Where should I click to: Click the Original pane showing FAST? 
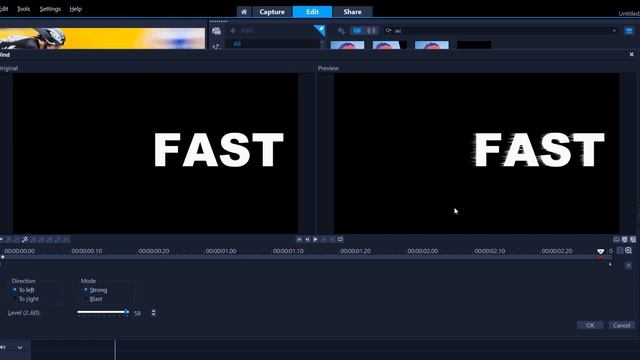156,153
